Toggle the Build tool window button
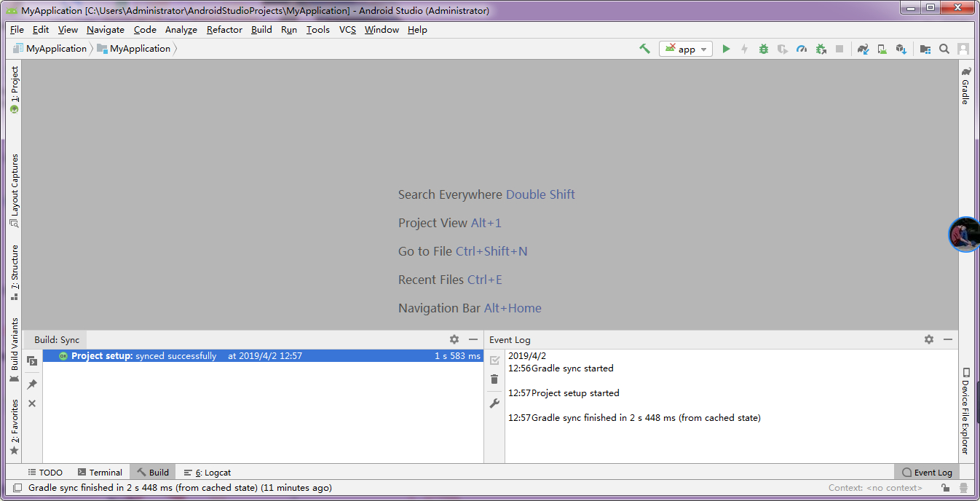The width and height of the screenshot is (980, 501). coord(153,473)
